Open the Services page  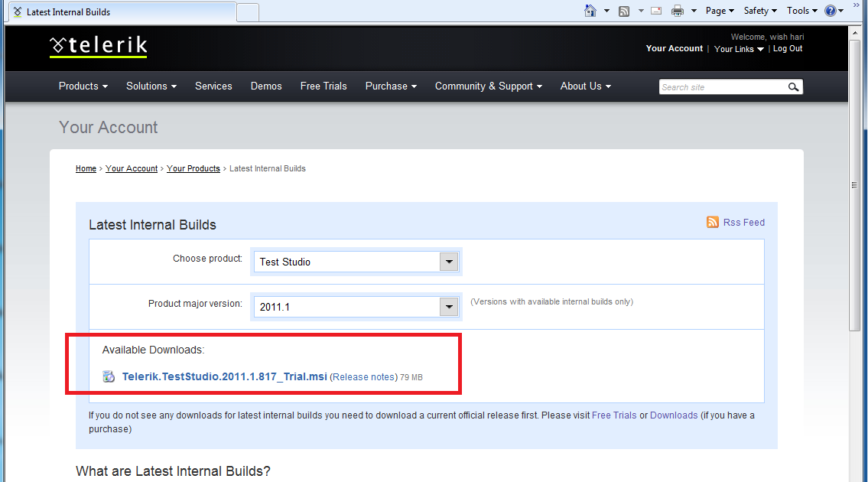coord(213,86)
